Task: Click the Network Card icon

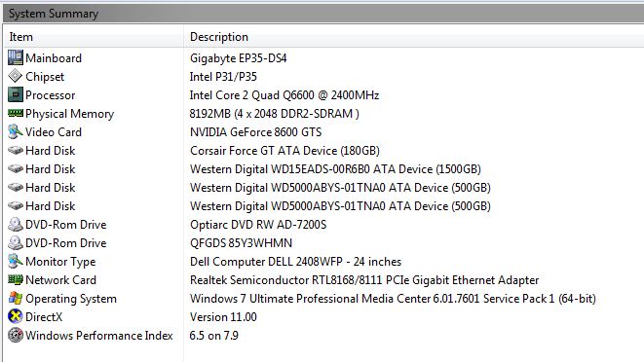Action: (x=16, y=279)
